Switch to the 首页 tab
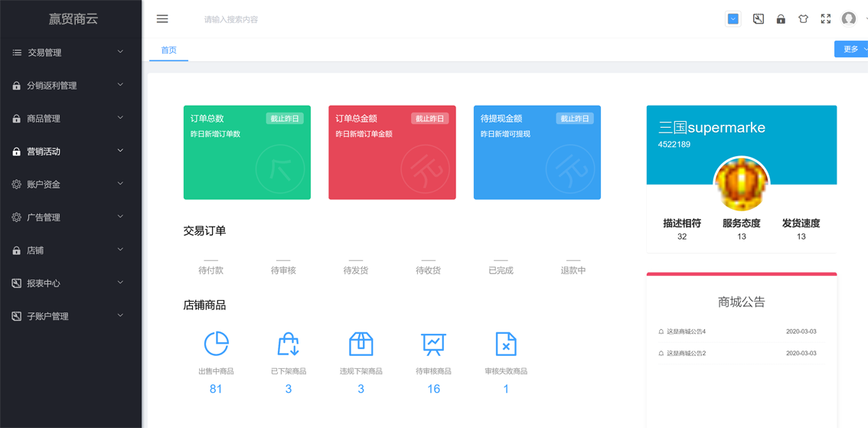Viewport: 868px width, 428px height. click(x=169, y=50)
